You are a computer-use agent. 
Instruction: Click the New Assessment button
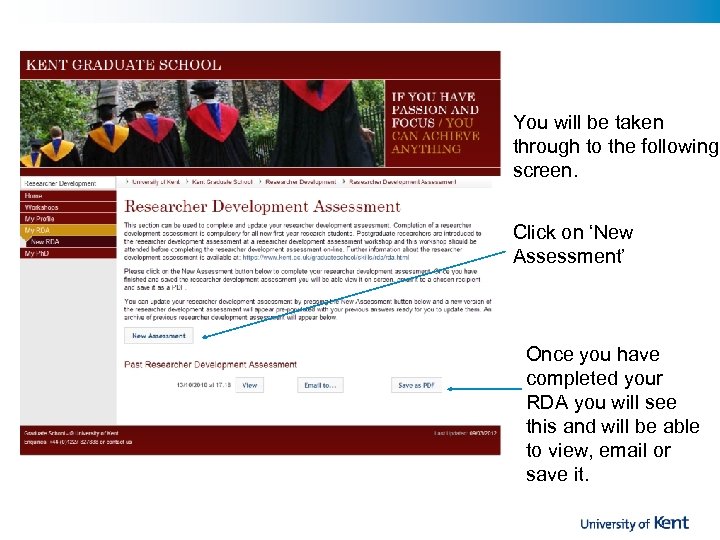tap(158, 336)
